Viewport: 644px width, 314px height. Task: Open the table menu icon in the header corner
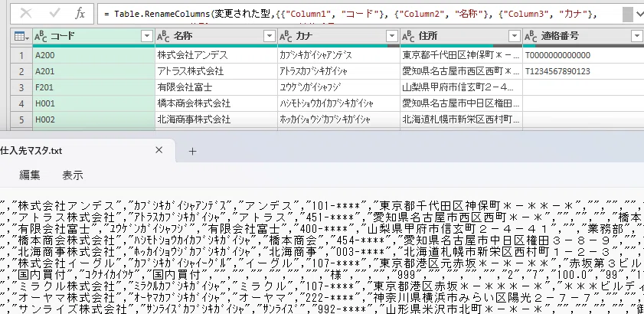(21, 37)
